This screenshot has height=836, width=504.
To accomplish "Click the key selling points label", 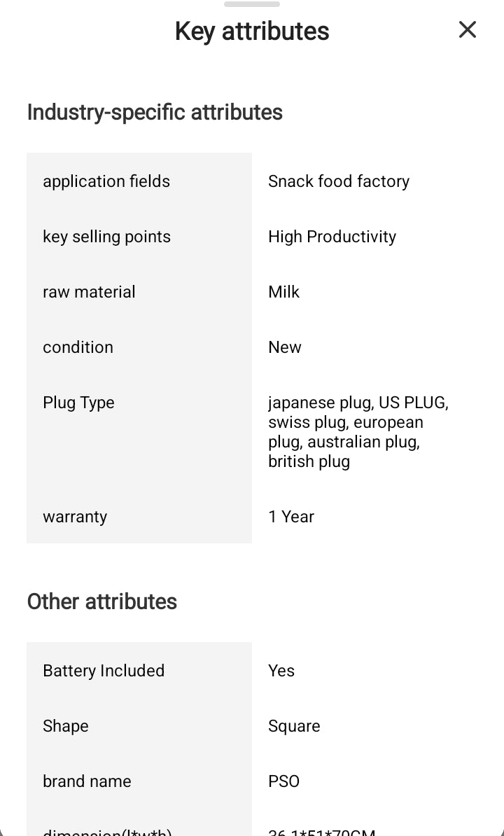I will (x=106, y=237).
